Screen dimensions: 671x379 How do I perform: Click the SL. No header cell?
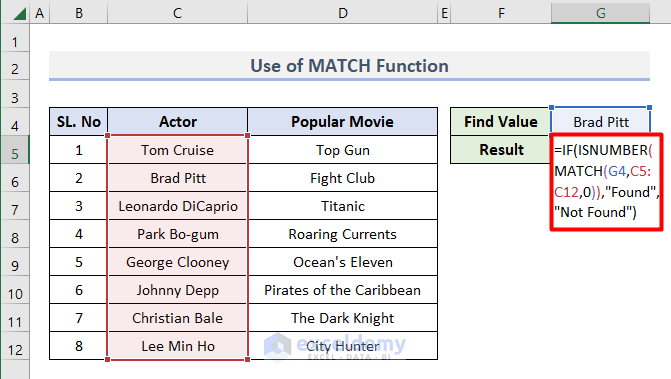pyautogui.click(x=79, y=122)
